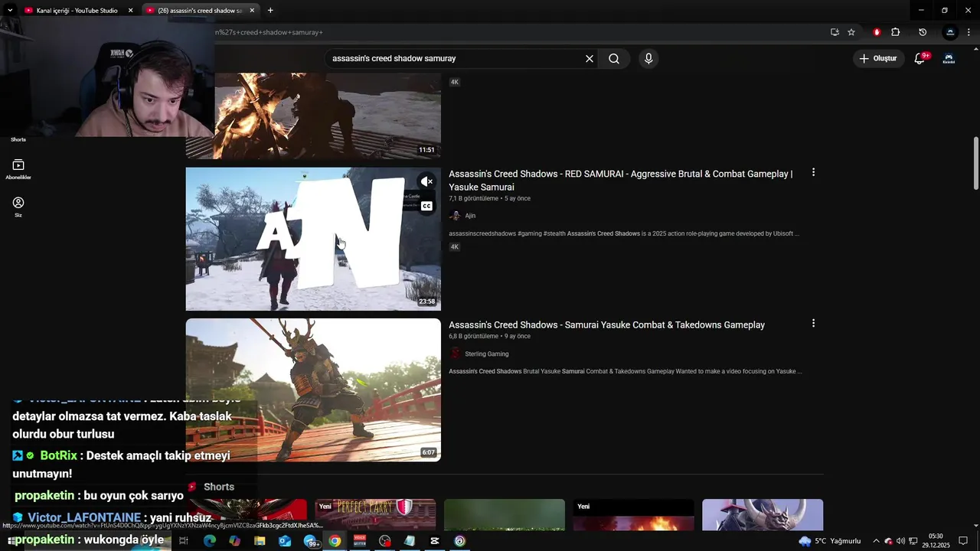Open the Yasuke Combat & Takedowns thumbnail
980x551 pixels.
pos(313,390)
